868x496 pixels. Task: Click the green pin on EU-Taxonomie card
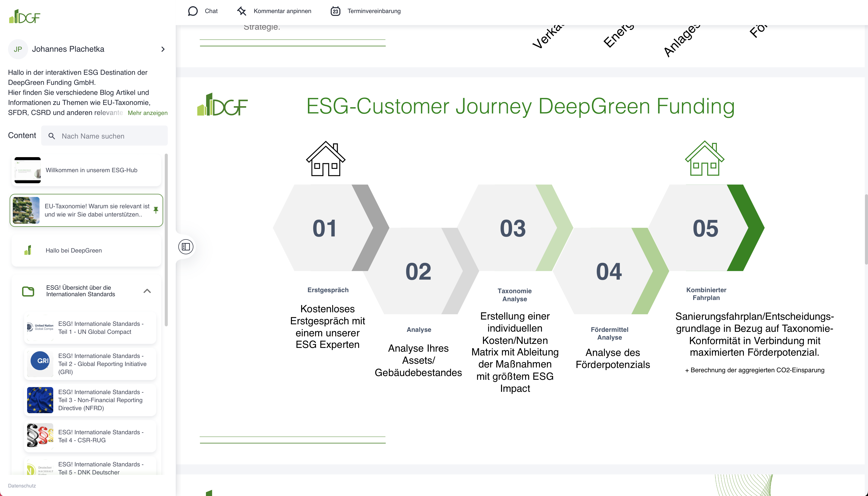click(x=156, y=210)
